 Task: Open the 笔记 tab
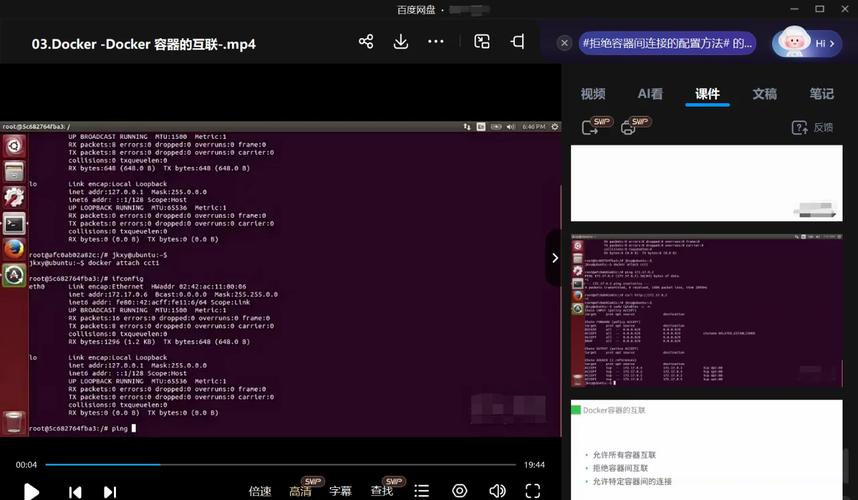[822, 94]
